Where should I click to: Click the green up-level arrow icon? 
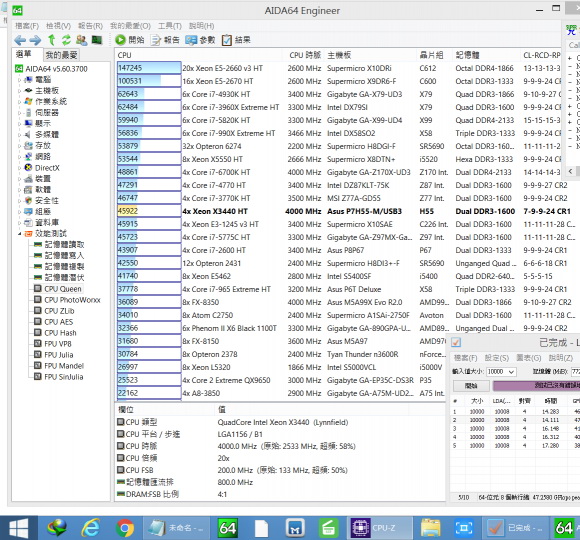click(51, 40)
